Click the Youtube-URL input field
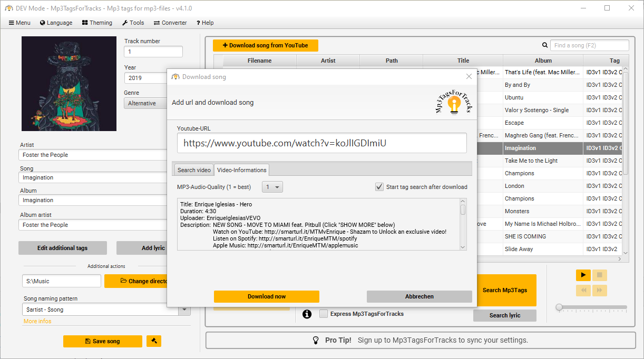This screenshot has width=644, height=359. click(321, 143)
